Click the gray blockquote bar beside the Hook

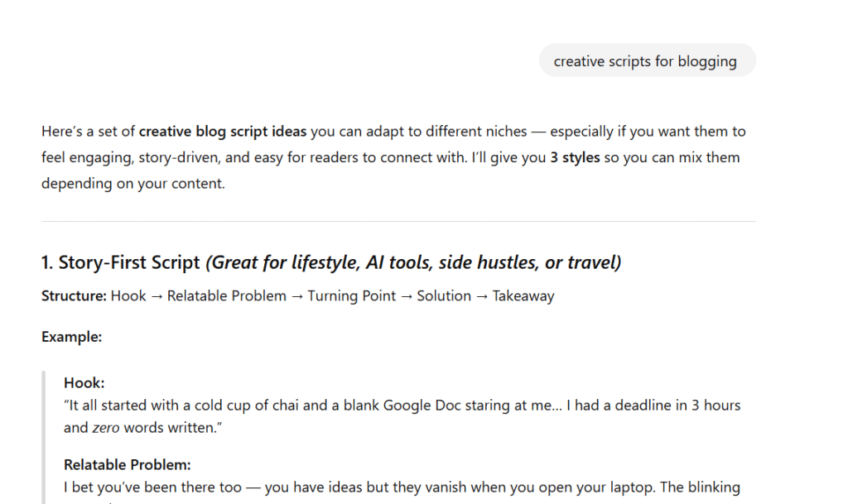tap(43, 437)
